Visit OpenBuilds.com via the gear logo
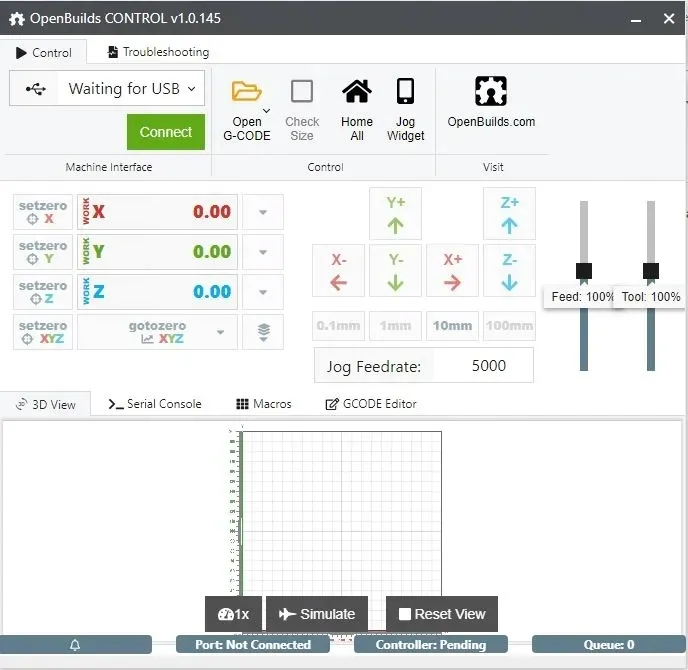The width and height of the screenshot is (688, 670). coord(491,91)
